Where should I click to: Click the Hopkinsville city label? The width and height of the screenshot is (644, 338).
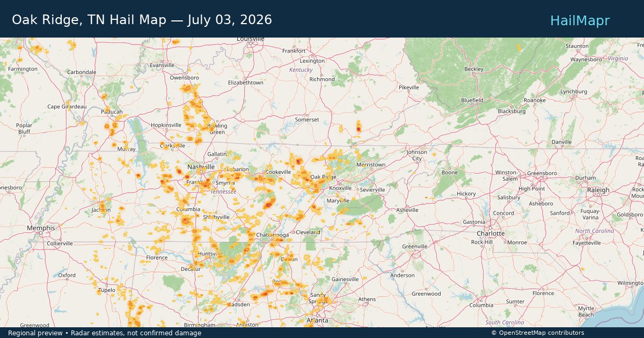click(166, 125)
